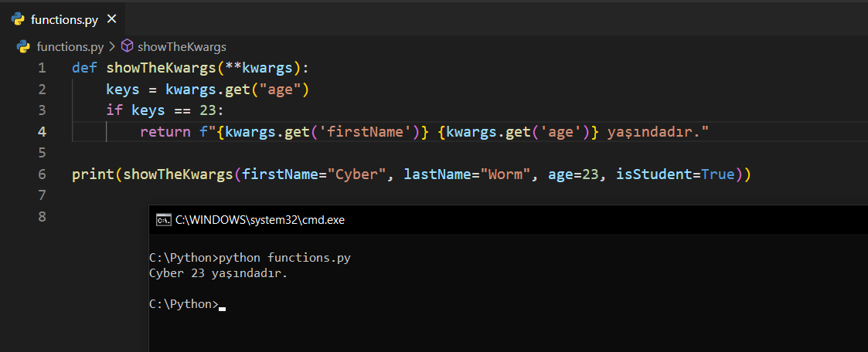Close the functions.py editor tab
This screenshot has width=868, height=352.
click(x=111, y=18)
